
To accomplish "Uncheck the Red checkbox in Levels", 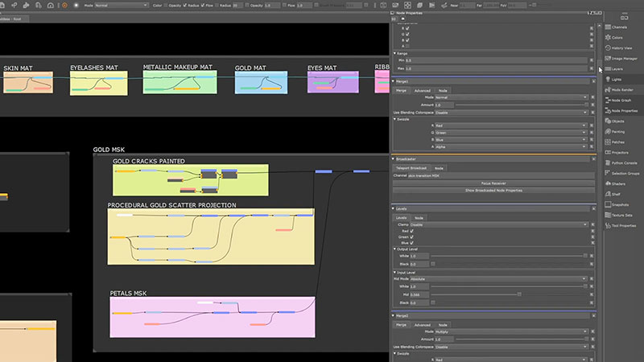I will [x=413, y=231].
